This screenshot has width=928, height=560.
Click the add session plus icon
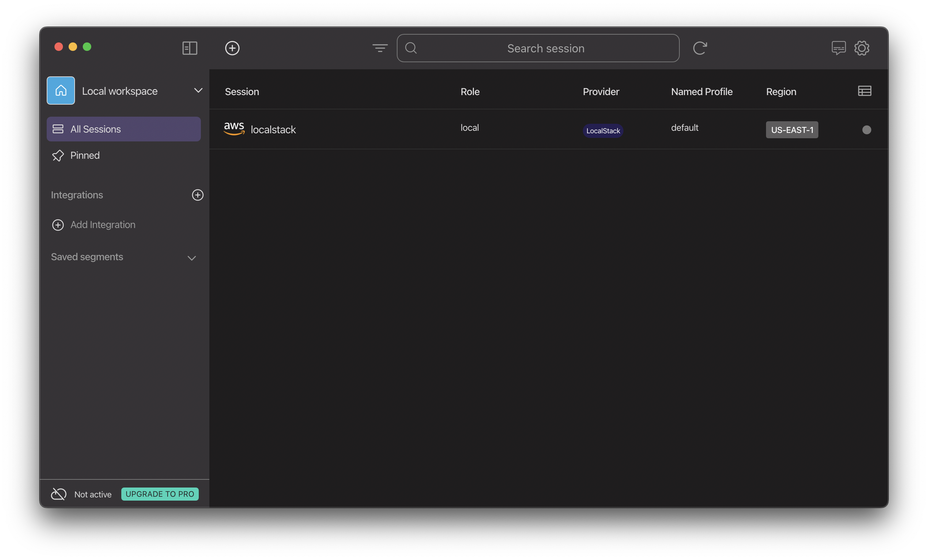tap(232, 48)
